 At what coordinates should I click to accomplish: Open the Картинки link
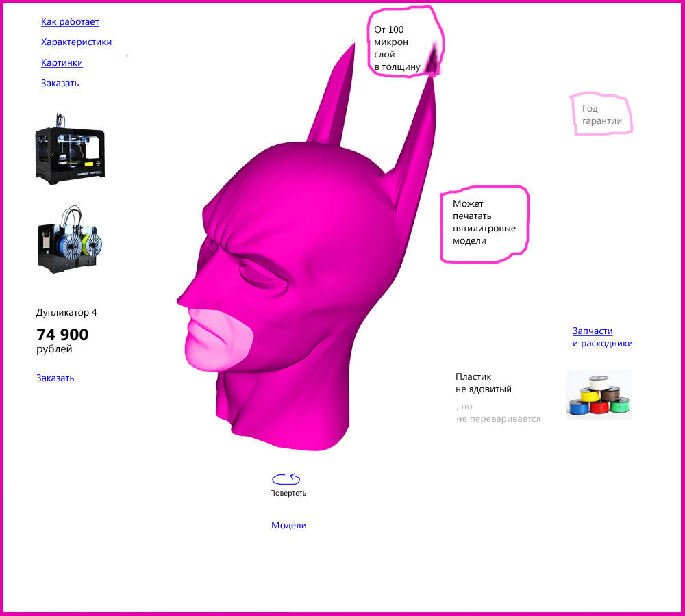coord(62,63)
